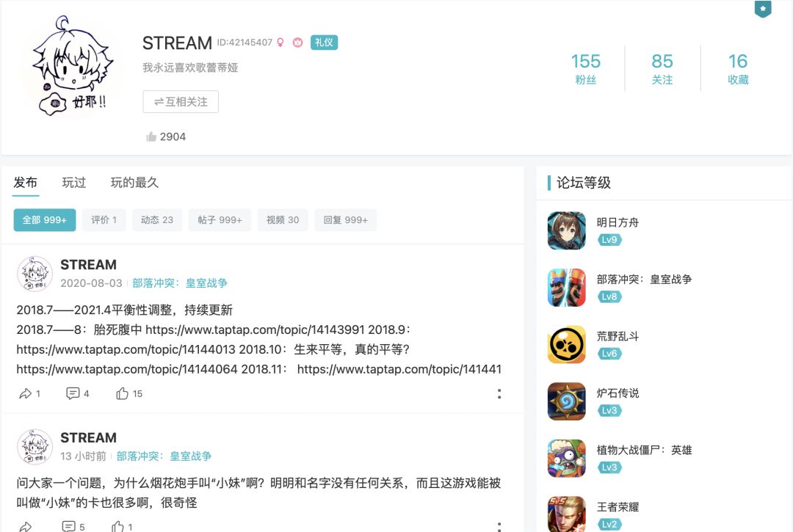Open 部落冲突：皇室战争 name in forum levels
This screenshot has height=532, width=793.
coord(645,280)
